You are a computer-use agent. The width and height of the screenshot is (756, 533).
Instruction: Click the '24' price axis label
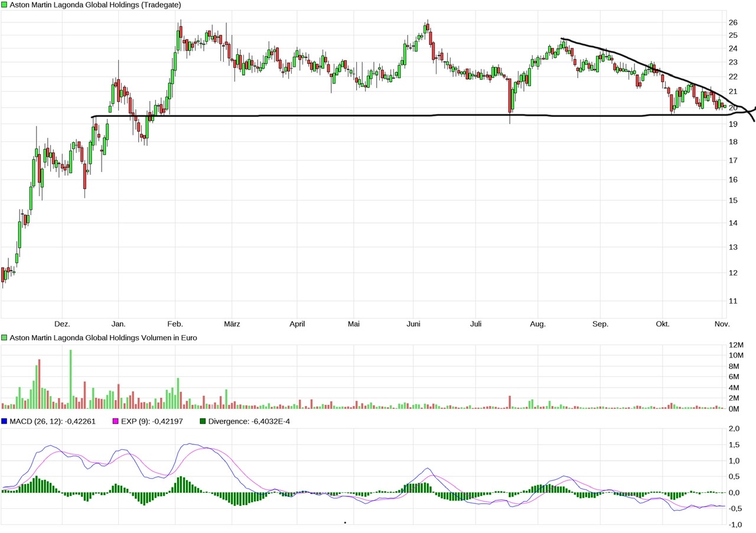[x=733, y=48]
